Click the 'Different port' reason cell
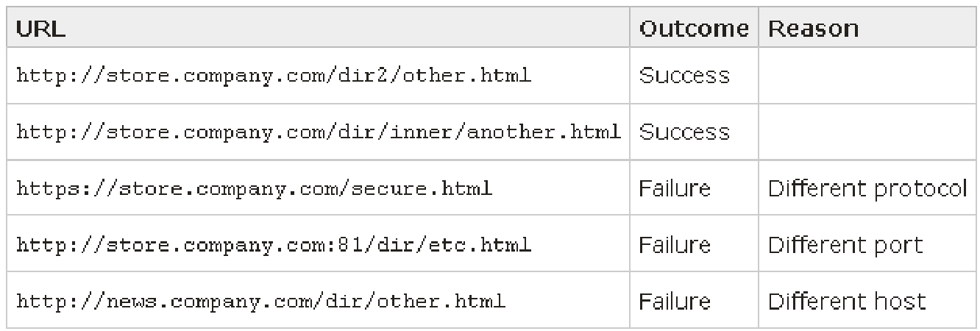Screen dimensions: 980x331 tap(867, 244)
